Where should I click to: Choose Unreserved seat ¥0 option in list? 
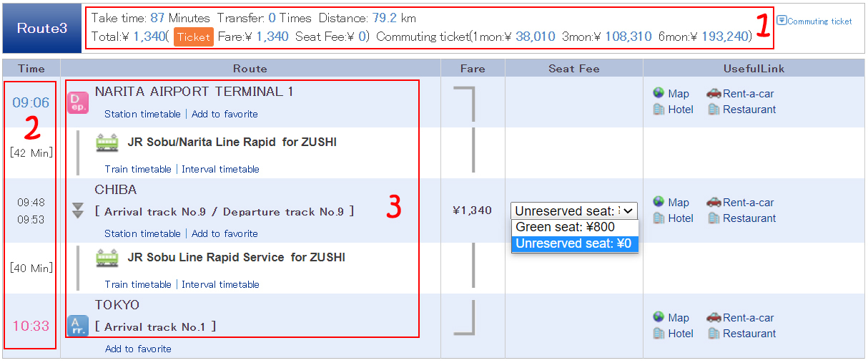[x=573, y=243]
